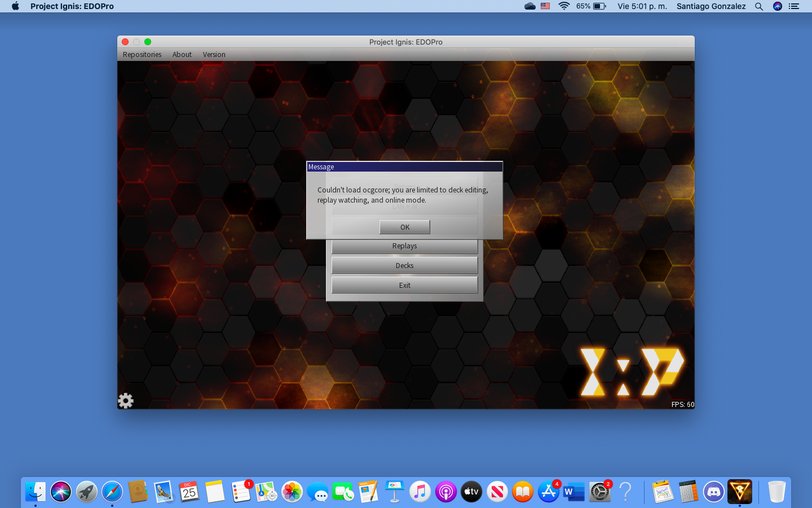Viewport: 812px width, 508px height.
Task: Open the Version menu in EDOPro
Action: (214, 54)
